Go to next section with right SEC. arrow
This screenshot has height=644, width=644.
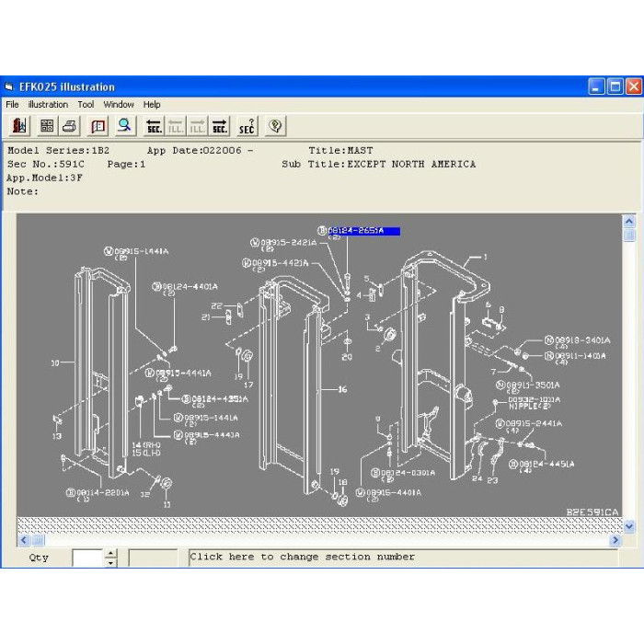[219, 126]
